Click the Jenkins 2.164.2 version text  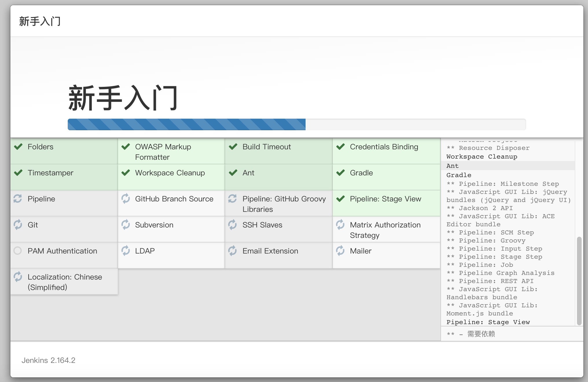coord(48,360)
